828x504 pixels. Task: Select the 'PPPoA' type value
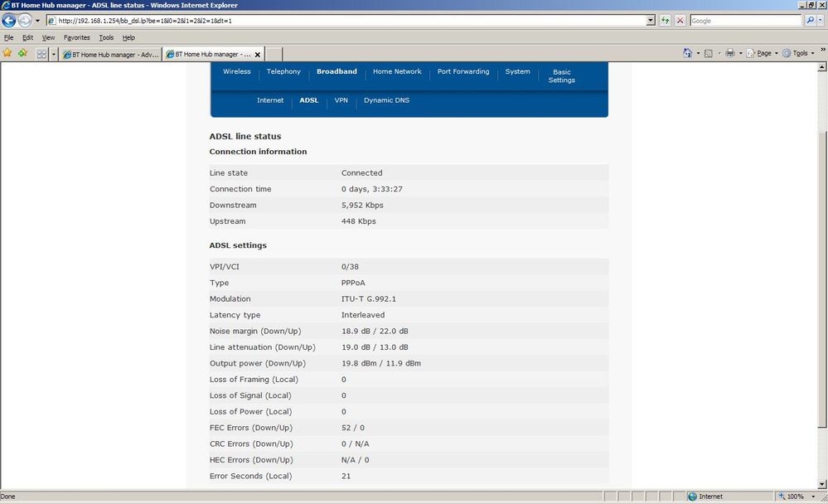coord(353,283)
